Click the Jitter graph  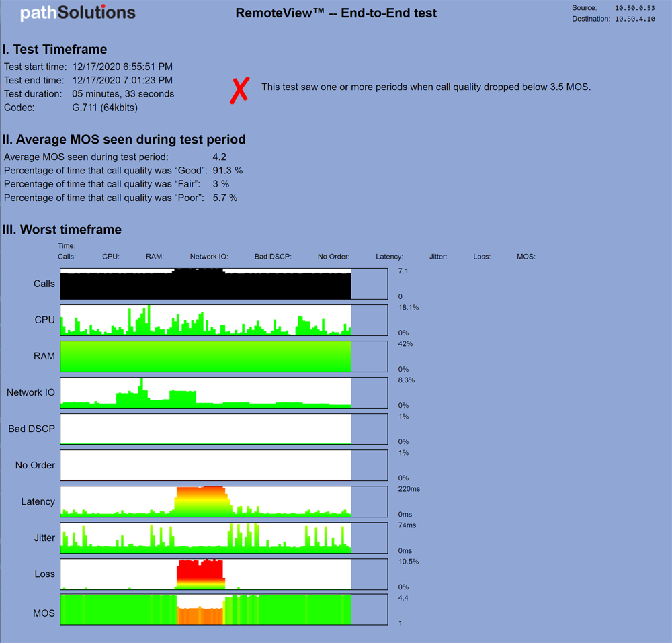(206, 538)
